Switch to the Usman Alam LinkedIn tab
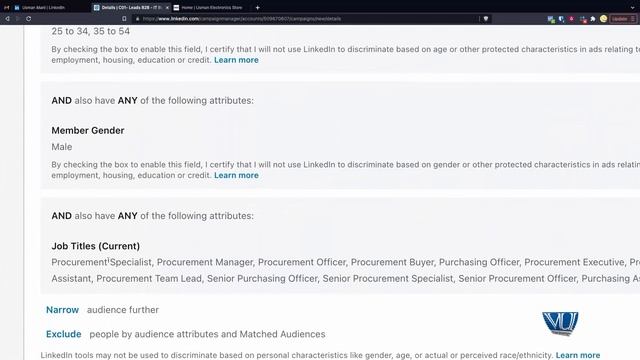The image size is (640, 360). (40, 7)
